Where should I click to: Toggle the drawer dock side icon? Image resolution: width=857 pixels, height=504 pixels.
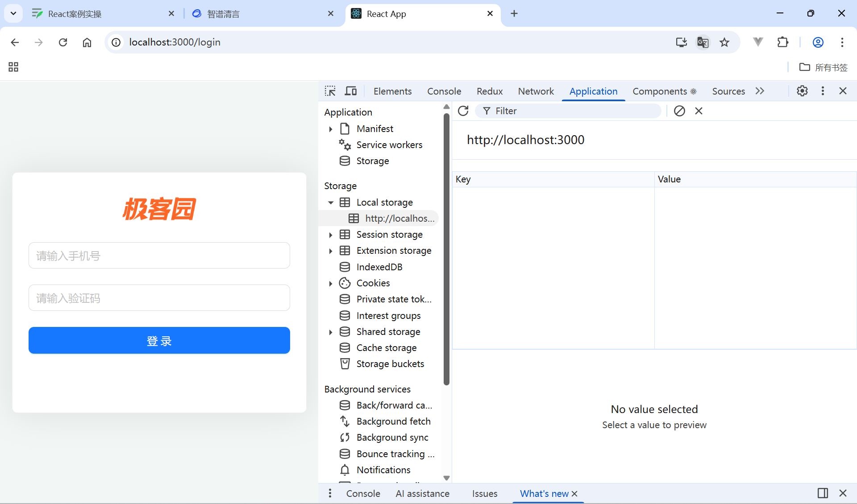click(823, 493)
